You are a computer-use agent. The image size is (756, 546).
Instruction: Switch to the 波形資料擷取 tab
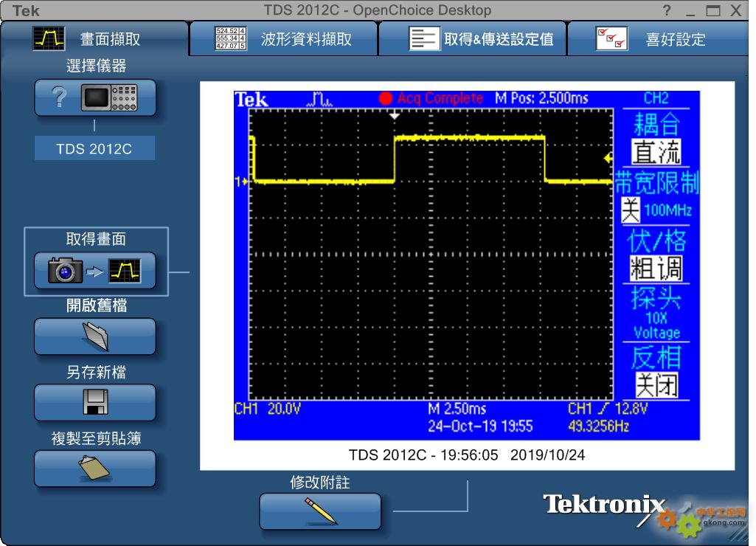coord(283,38)
